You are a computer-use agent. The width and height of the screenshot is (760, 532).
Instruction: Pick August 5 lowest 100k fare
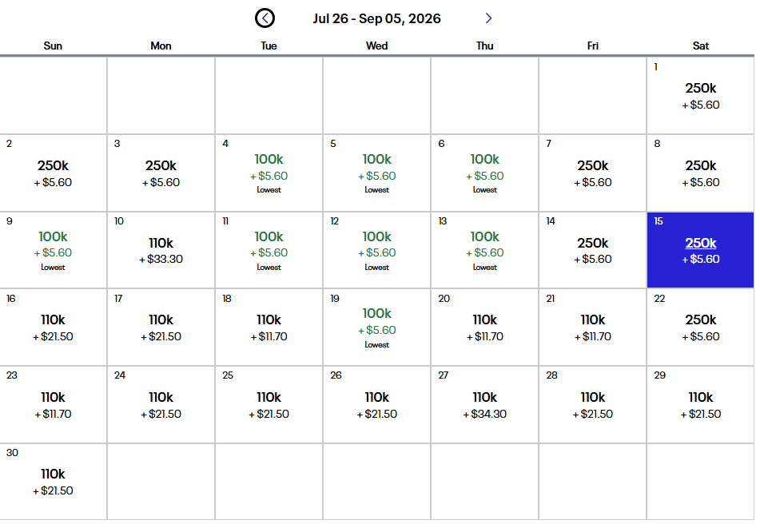point(376,173)
